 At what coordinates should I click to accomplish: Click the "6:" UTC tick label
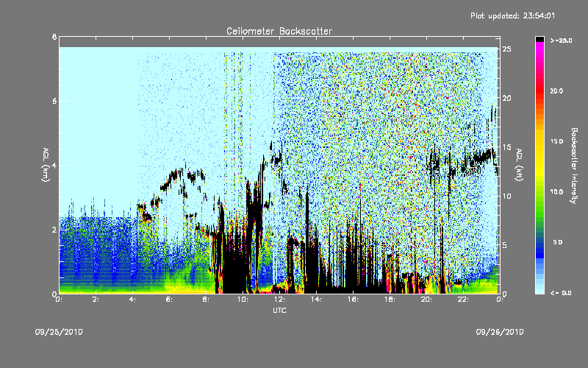[170, 300]
